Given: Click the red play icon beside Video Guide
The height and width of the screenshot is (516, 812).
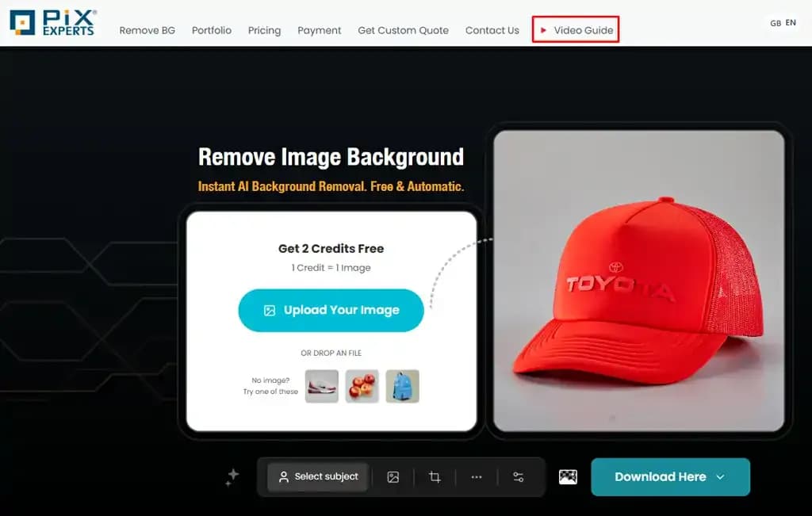Looking at the screenshot, I should 543,30.
